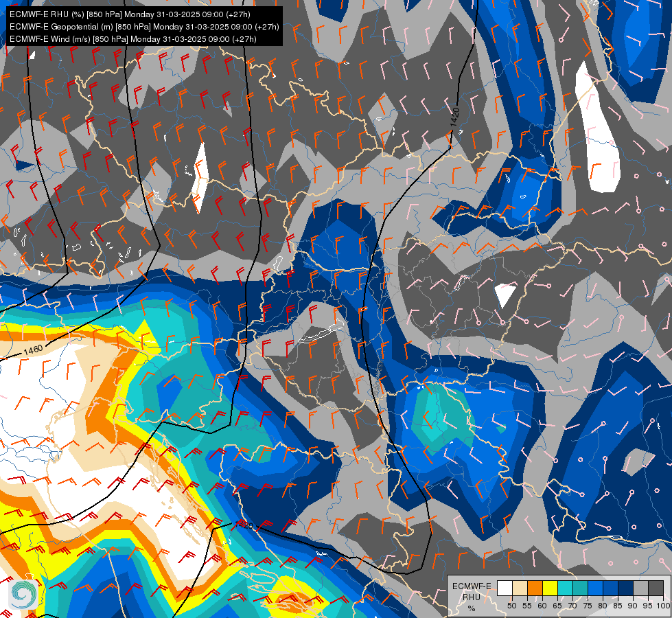This screenshot has height=618, width=672.
Task: Click the teal 70-75 legend swatch
Action: pos(581,588)
